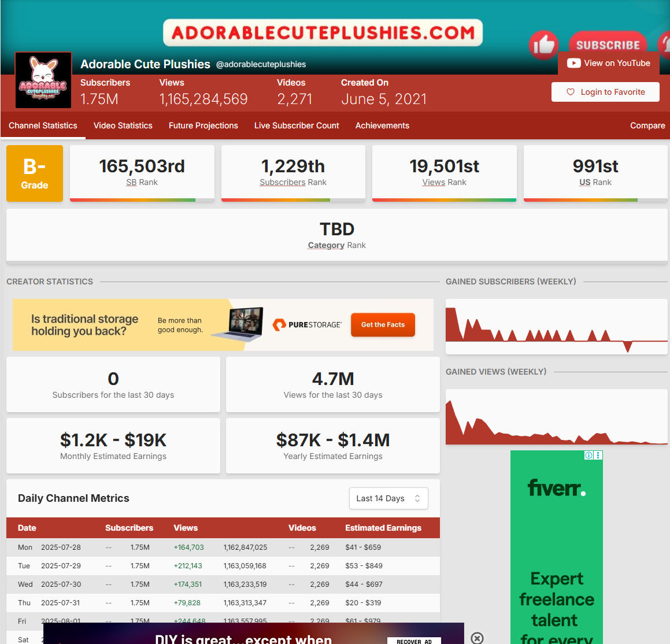
Task: Go to the Achievements tab
Action: click(382, 125)
